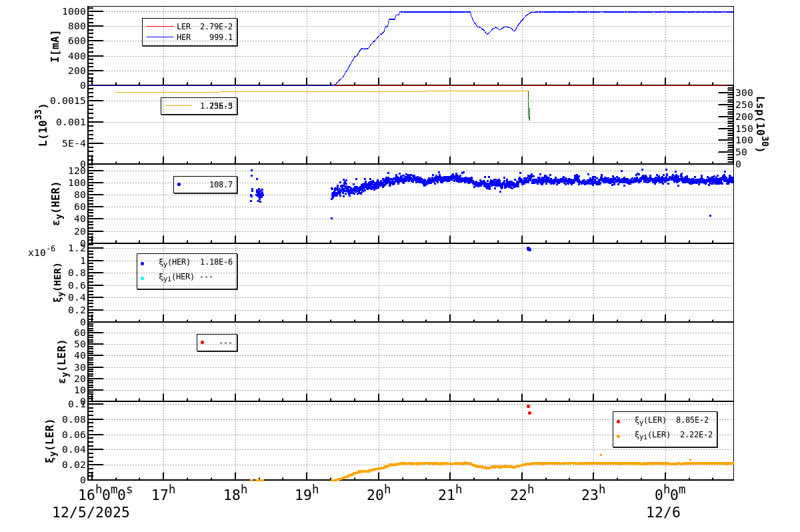Click the orange ξy1(LER) legend dot
The image size is (800, 532).
618,436
